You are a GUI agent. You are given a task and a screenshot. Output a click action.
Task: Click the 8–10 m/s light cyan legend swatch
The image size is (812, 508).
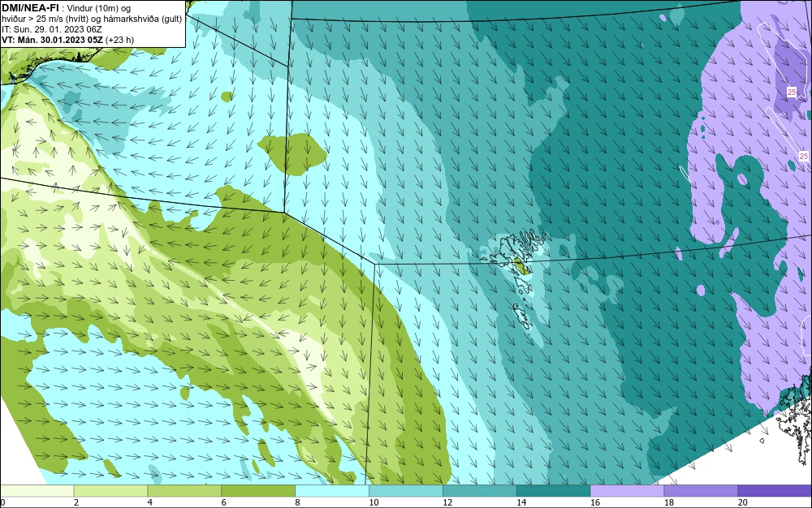[332, 491]
